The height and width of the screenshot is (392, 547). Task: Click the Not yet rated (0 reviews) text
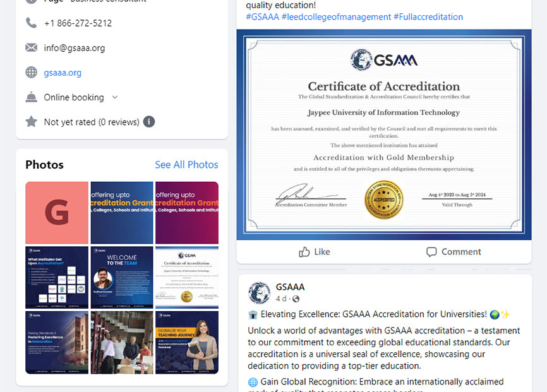pyautogui.click(x=92, y=122)
